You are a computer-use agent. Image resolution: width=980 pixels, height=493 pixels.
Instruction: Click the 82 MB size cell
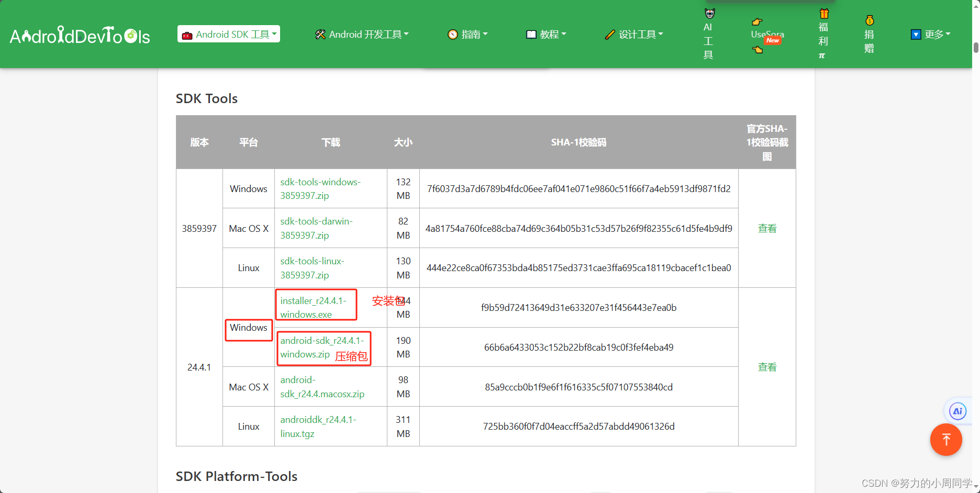click(403, 228)
